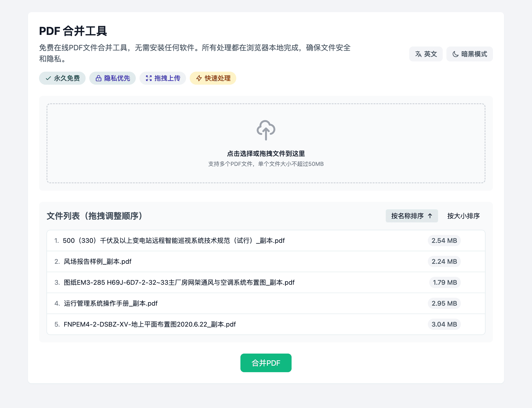Click the 3.04 MB size badge
Screen dimensions: 532x408
click(444, 324)
